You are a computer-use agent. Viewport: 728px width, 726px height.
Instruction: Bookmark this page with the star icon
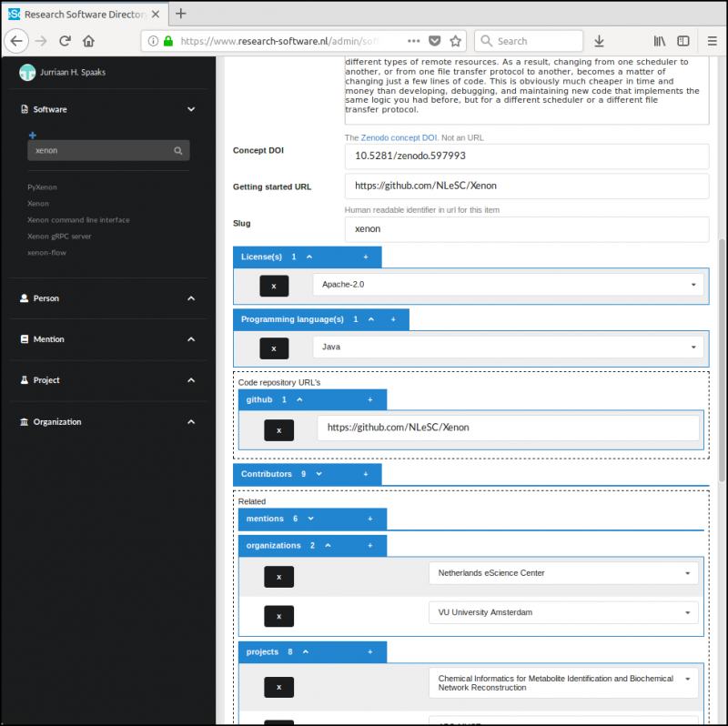tap(456, 41)
